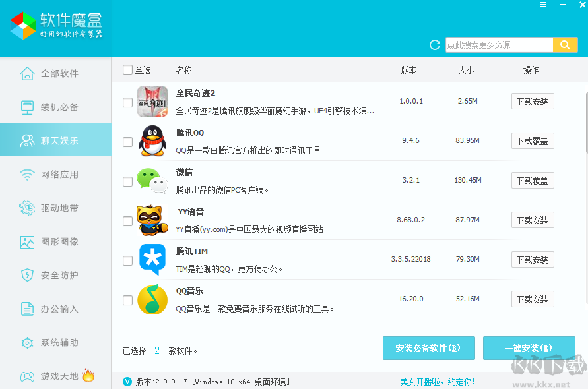Switch to the 装机必备 category
The image size is (588, 389).
click(x=55, y=107)
